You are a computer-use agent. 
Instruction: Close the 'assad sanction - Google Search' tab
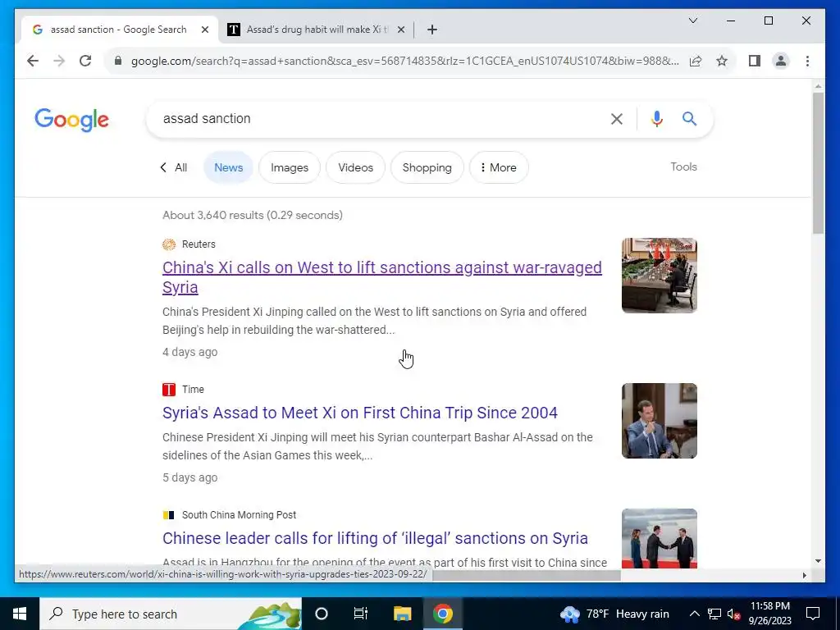tap(204, 30)
